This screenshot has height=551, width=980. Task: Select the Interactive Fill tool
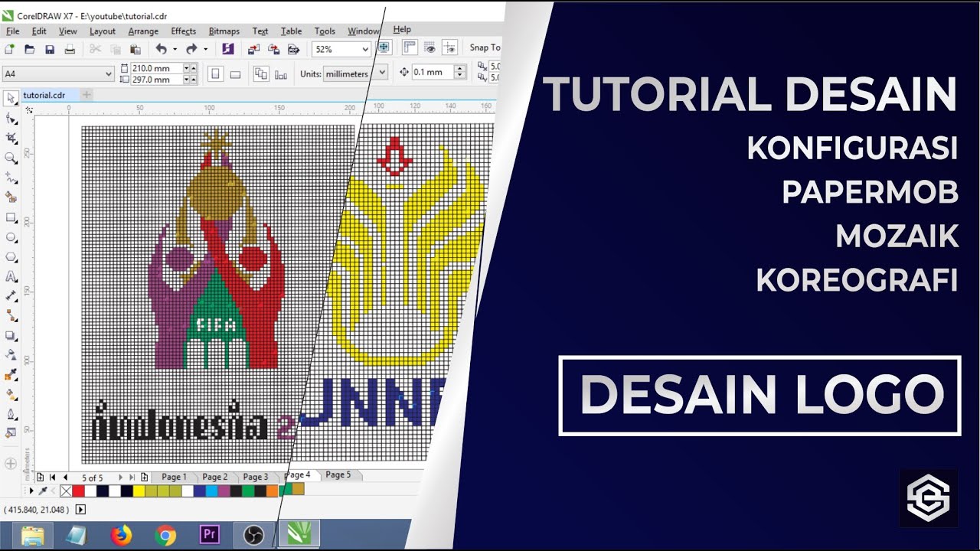tap(11, 395)
